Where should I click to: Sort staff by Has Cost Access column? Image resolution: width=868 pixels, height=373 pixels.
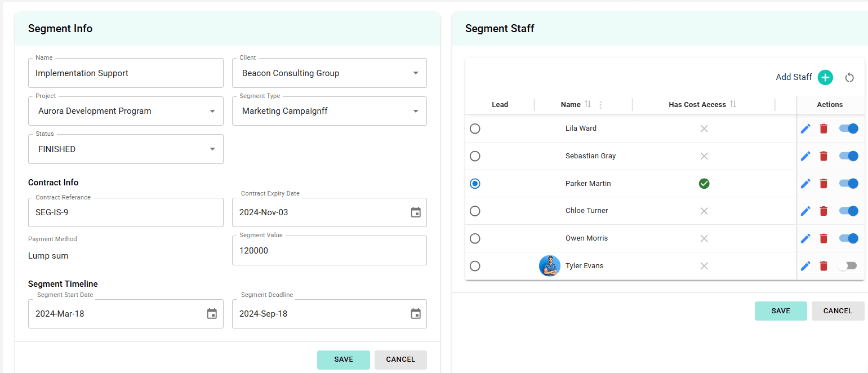733,104
